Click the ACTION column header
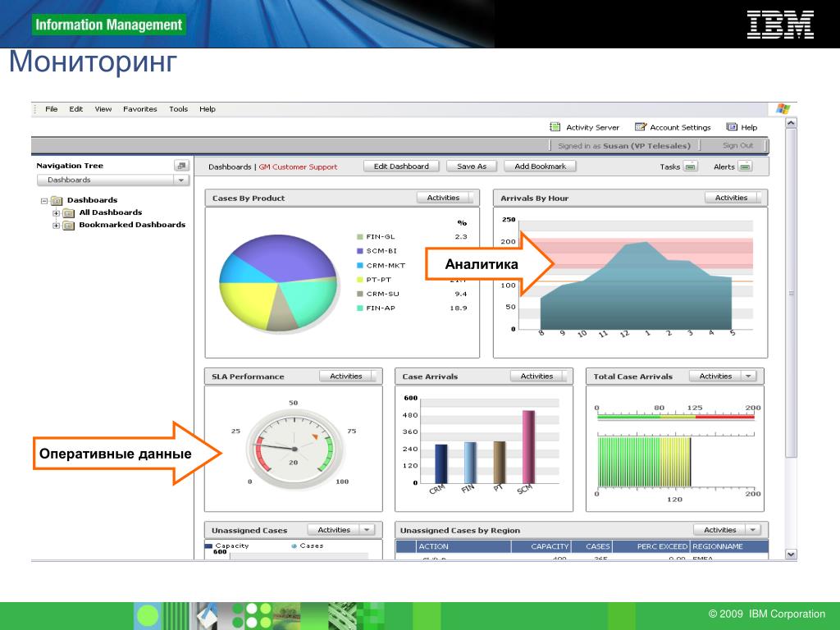Image resolution: width=840 pixels, height=630 pixels. click(x=463, y=546)
